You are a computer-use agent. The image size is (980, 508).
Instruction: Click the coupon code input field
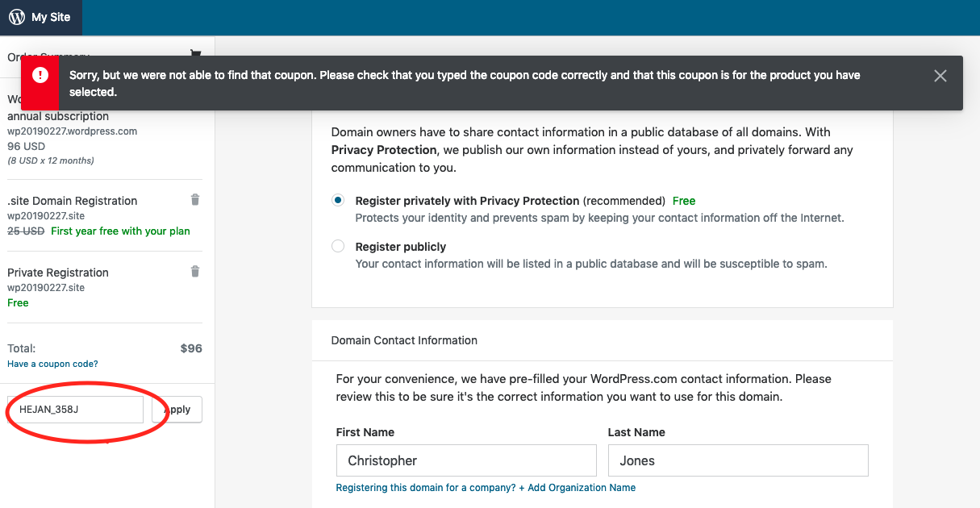75,410
